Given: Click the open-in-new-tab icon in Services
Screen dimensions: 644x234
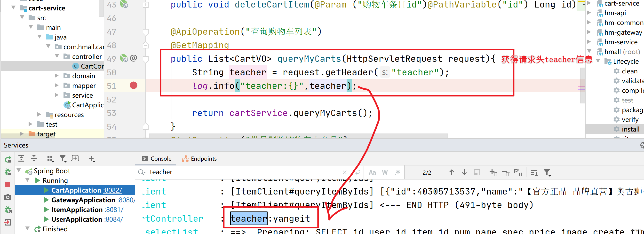Looking at the screenshot, I should pos(75,158).
